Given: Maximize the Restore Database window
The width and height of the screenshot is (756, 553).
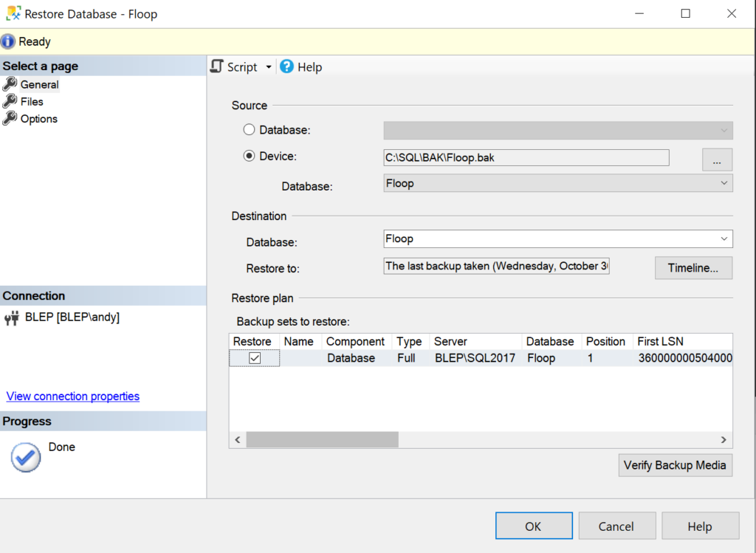Looking at the screenshot, I should (686, 13).
